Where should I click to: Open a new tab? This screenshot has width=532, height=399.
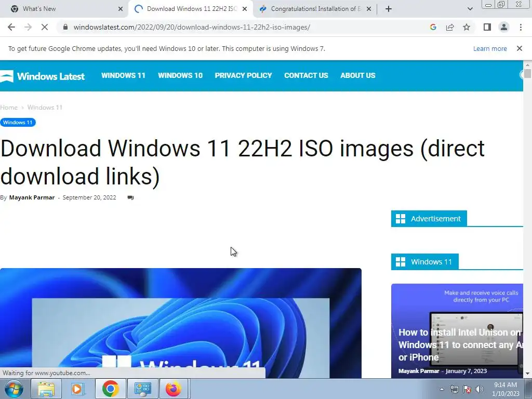(389, 9)
